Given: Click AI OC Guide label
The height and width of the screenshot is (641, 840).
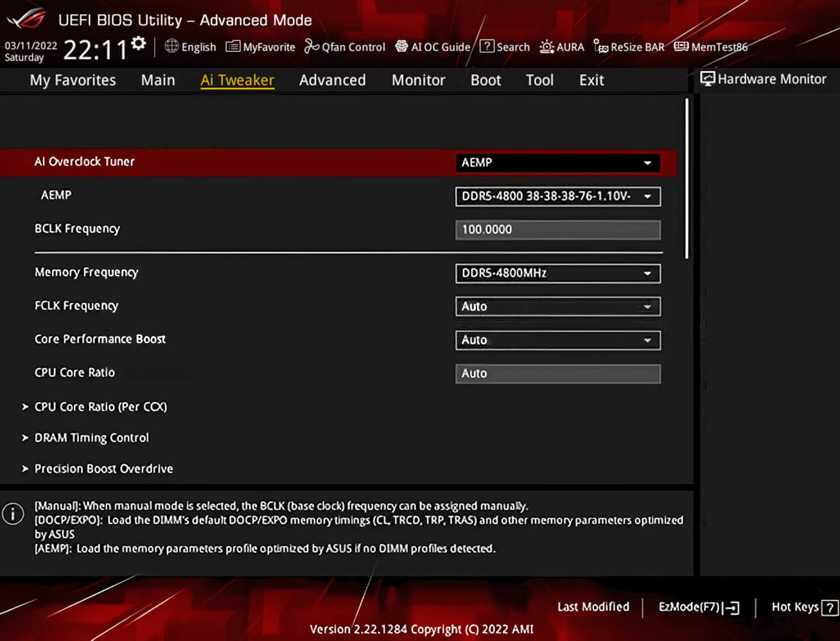Looking at the screenshot, I should tap(441, 47).
